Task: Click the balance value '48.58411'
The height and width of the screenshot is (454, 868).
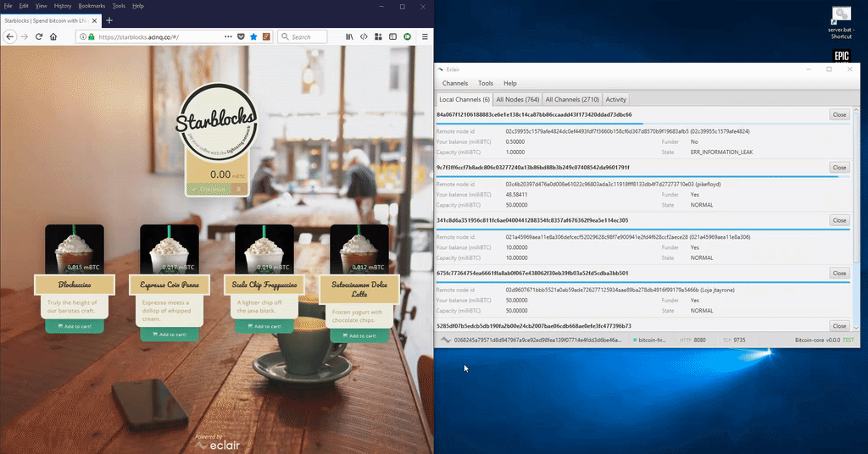Action: coord(516,195)
